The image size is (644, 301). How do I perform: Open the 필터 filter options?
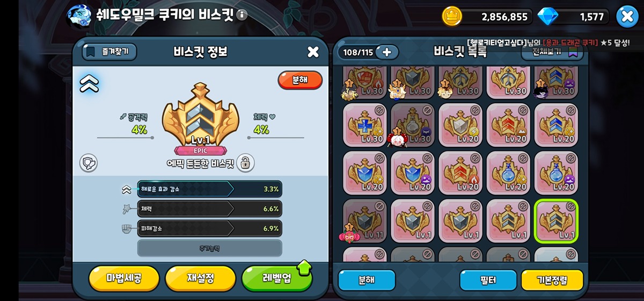click(488, 280)
